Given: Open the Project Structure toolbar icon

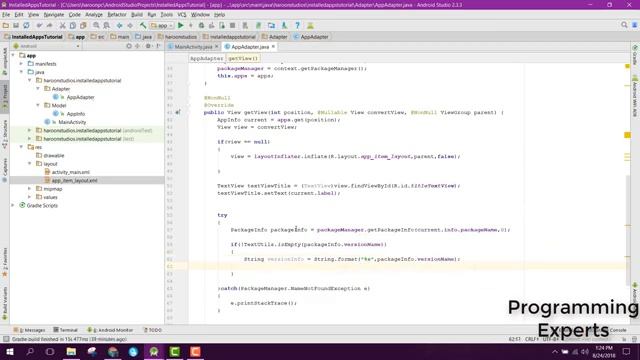Looking at the screenshot, I should pos(271,25).
